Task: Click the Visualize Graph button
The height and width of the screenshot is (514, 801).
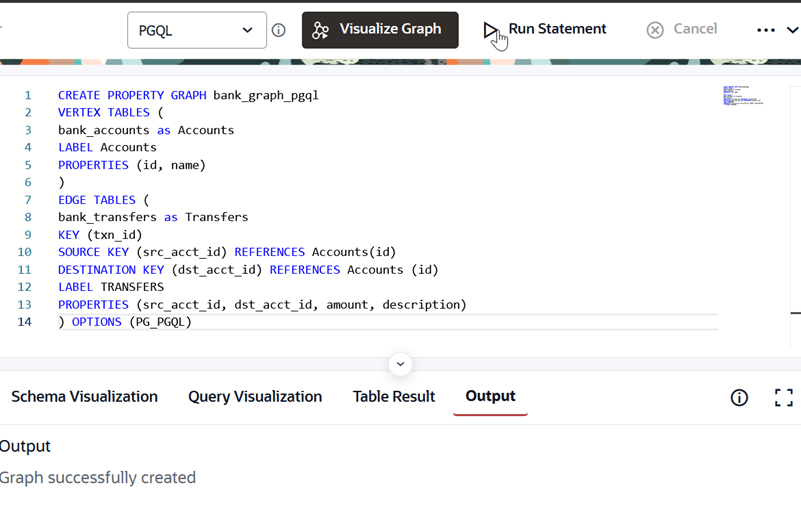Action: [380, 30]
